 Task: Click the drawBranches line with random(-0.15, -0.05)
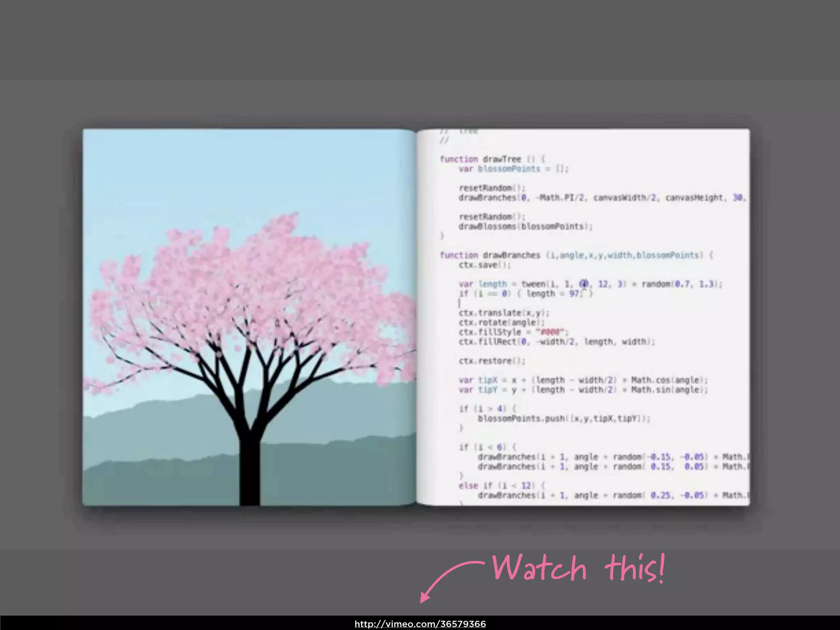613,457
